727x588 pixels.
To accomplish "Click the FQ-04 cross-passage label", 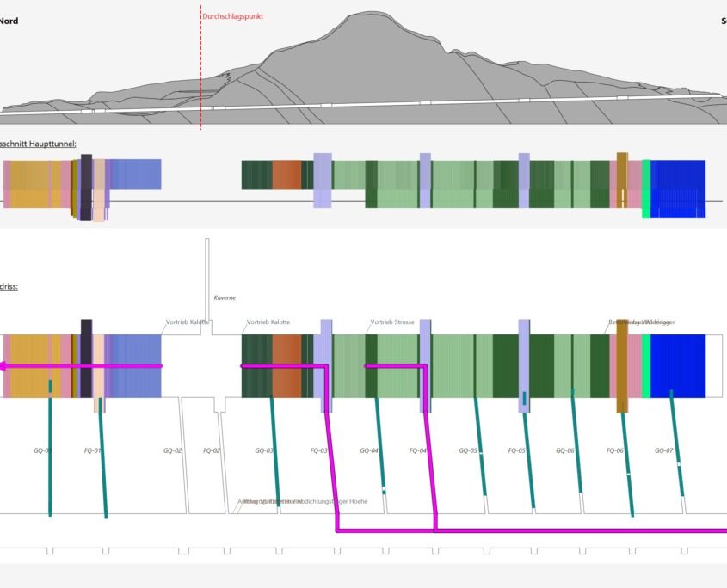I will [418, 450].
